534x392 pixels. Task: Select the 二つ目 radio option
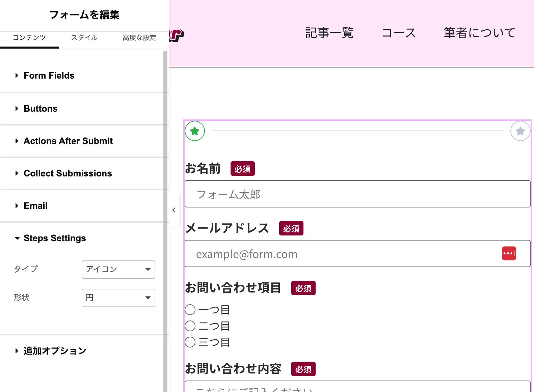[x=190, y=326]
